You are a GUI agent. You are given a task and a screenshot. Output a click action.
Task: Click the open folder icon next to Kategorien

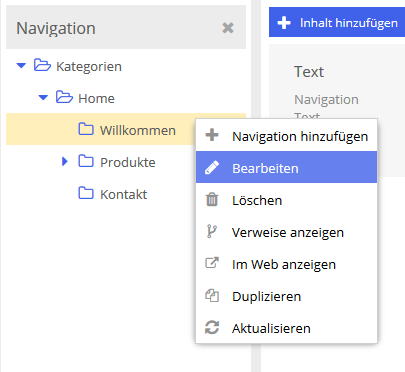tap(42, 65)
